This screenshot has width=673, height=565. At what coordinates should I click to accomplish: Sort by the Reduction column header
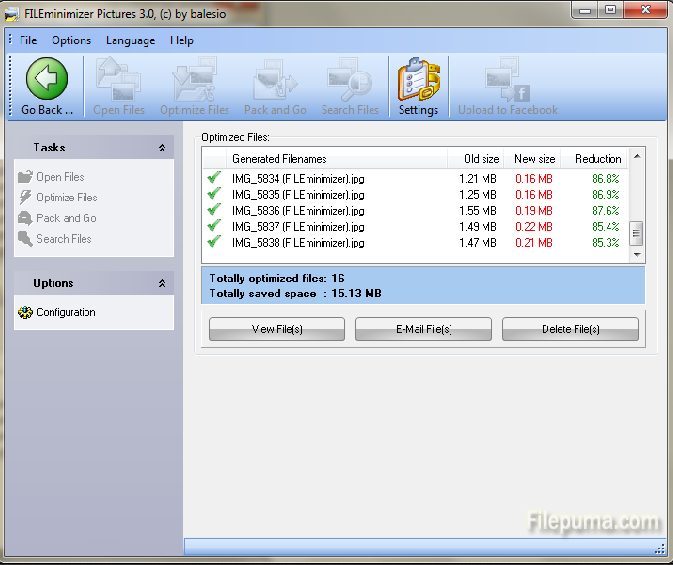598,159
